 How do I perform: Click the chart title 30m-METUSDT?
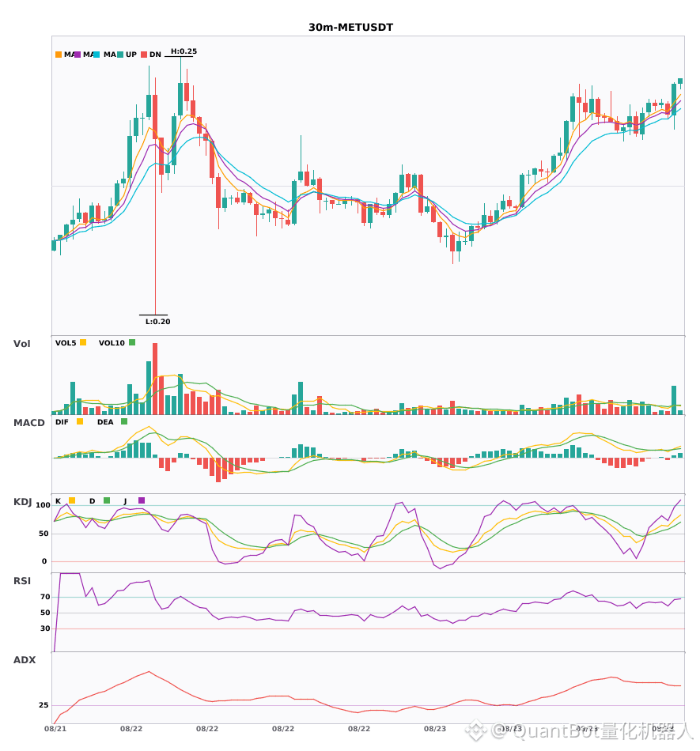click(x=350, y=28)
